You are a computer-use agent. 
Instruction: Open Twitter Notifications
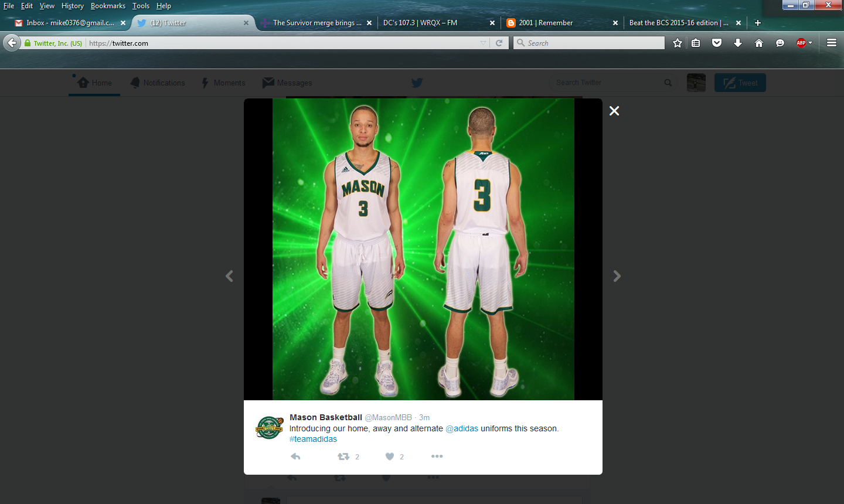[158, 83]
